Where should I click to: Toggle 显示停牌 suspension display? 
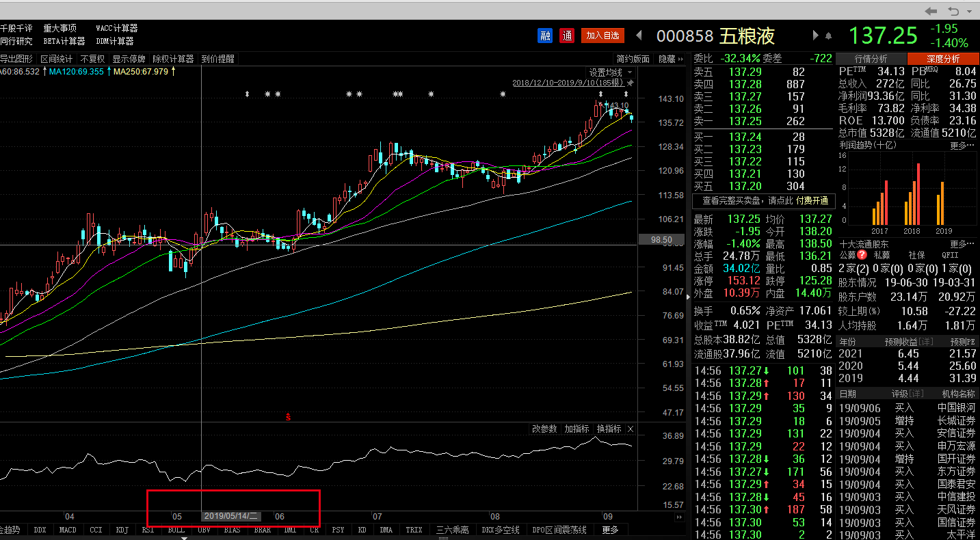(x=129, y=59)
